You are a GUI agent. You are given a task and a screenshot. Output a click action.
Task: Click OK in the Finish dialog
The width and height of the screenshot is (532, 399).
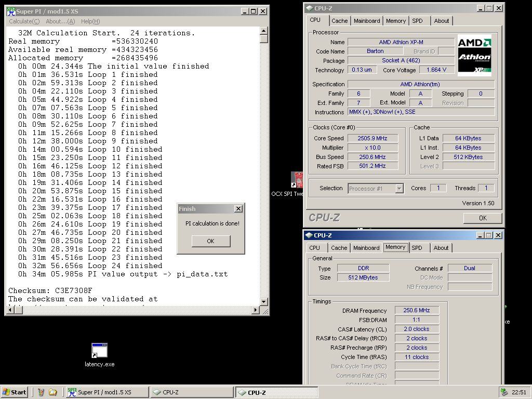[x=211, y=241]
